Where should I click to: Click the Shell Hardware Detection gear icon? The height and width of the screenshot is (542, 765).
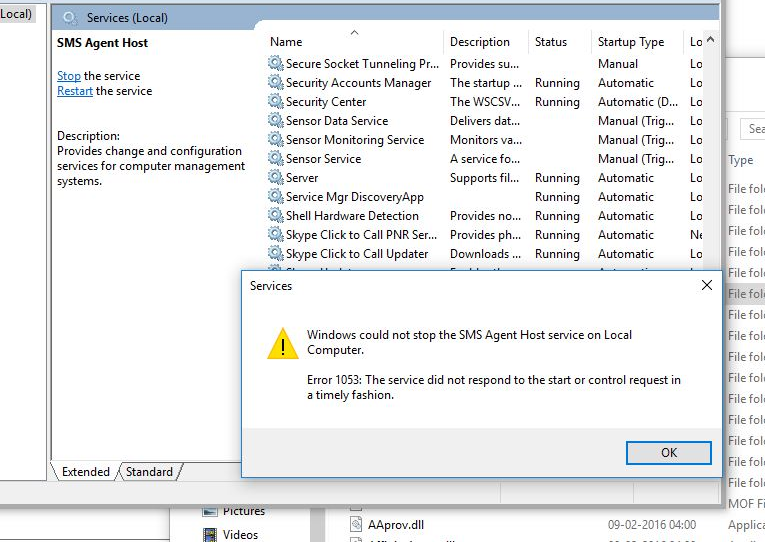(275, 216)
